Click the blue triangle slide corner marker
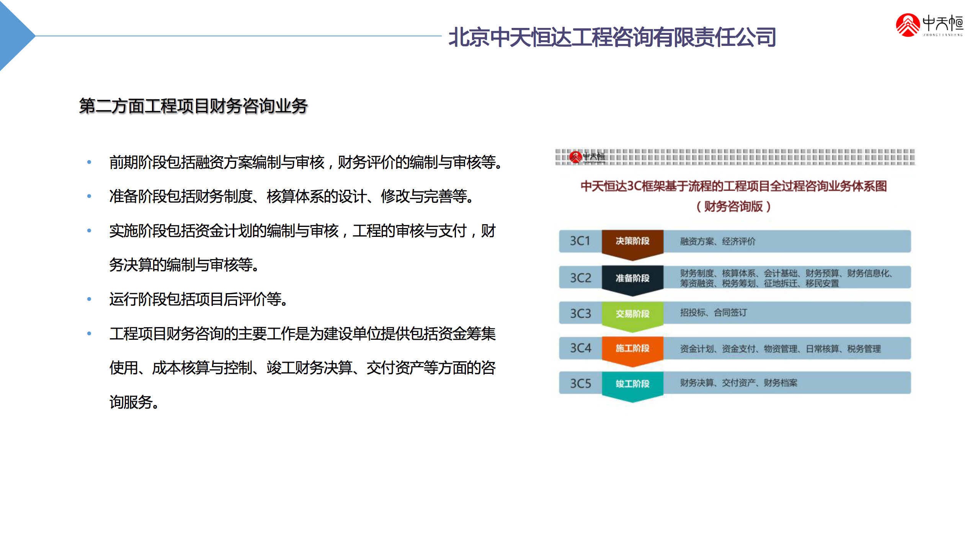The width and height of the screenshot is (980, 551). (x=18, y=36)
